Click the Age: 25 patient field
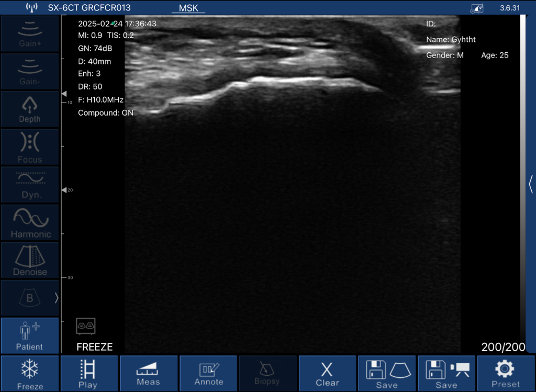Image resolution: width=536 pixels, height=392 pixels. click(x=495, y=55)
